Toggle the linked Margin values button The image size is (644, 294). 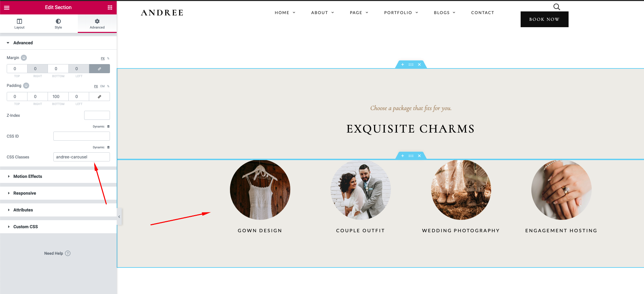[100, 69]
